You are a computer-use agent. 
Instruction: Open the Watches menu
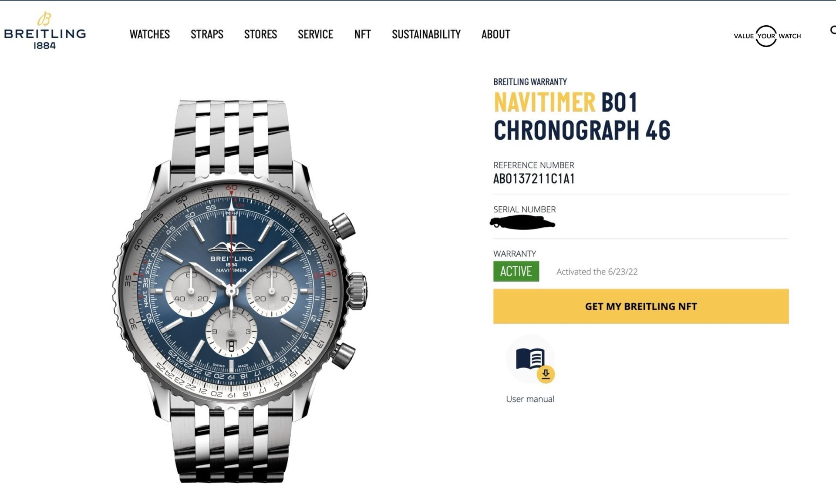pyautogui.click(x=149, y=34)
